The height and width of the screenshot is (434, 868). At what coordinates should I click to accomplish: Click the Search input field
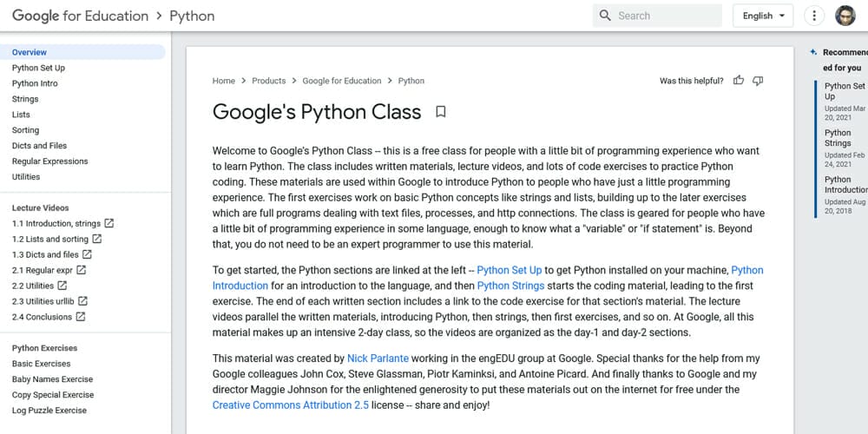(x=657, y=16)
